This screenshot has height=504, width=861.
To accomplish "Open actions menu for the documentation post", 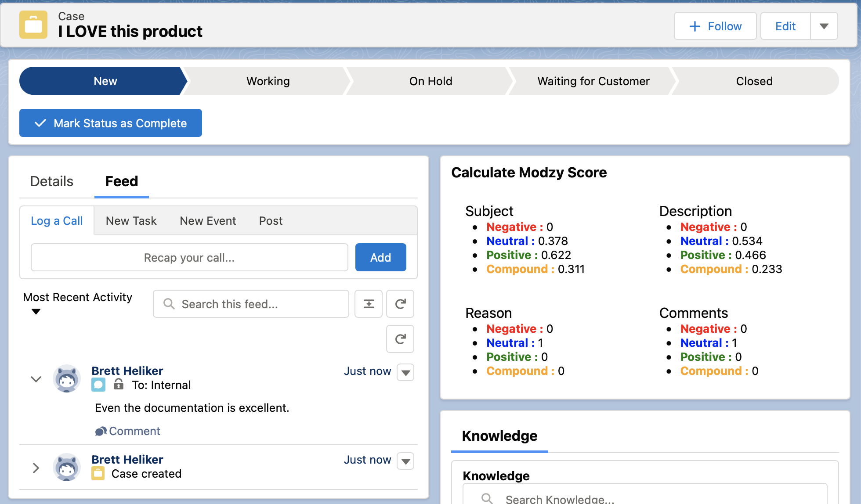I will 405,373.
